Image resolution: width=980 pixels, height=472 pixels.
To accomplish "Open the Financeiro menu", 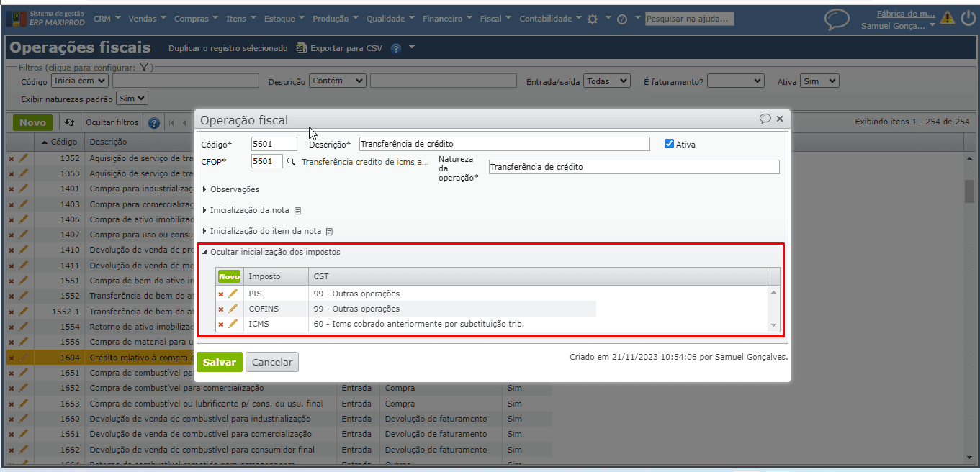I will coord(448,19).
